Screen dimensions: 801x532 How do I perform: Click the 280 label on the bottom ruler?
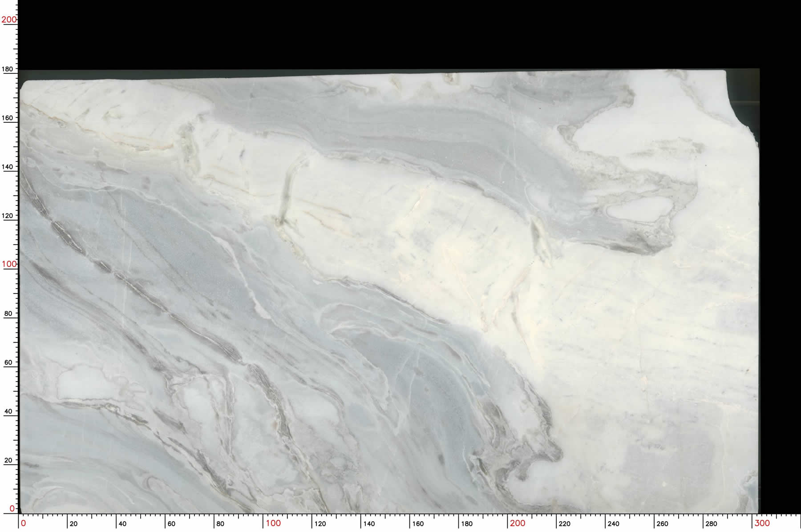(711, 524)
